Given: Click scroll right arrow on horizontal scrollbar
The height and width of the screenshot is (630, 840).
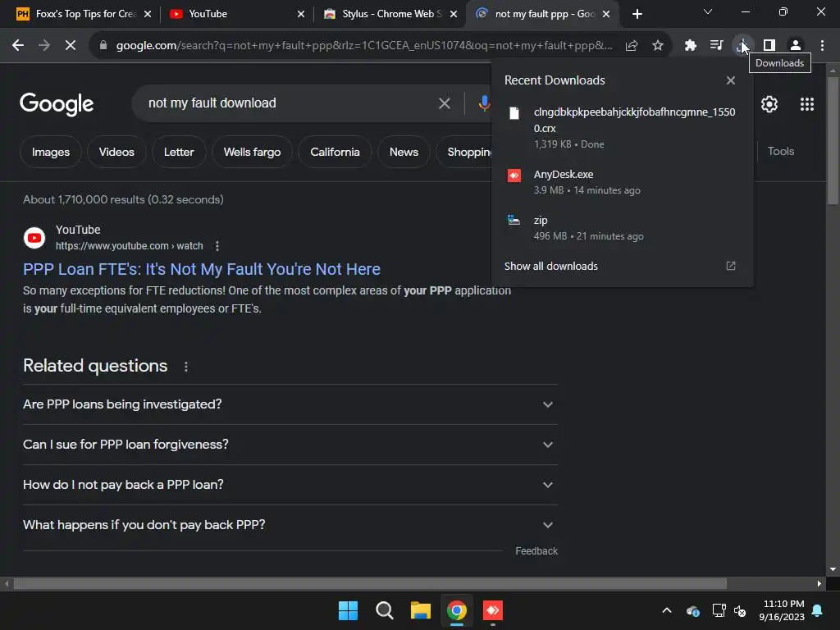Looking at the screenshot, I should [x=819, y=583].
